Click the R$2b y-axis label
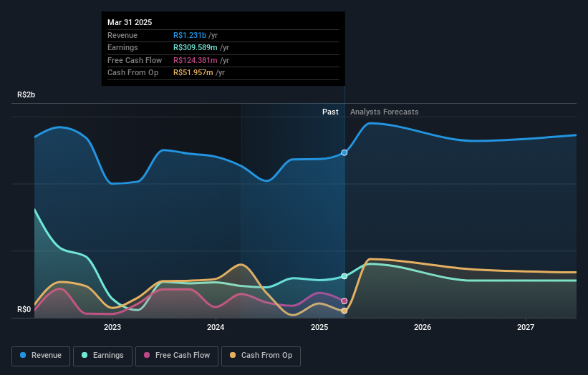Screen dimensions: 588x375 tap(26, 94)
